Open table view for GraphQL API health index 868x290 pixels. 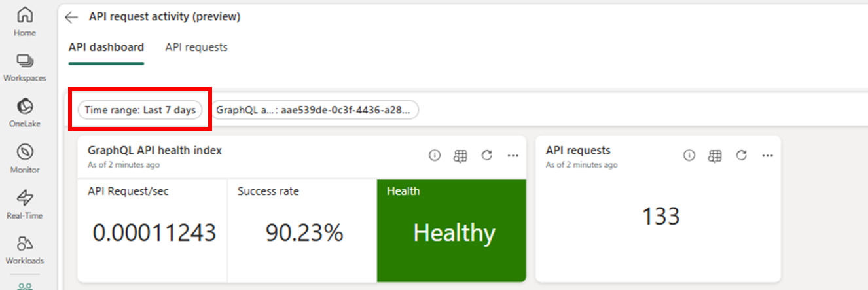pyautogui.click(x=460, y=155)
